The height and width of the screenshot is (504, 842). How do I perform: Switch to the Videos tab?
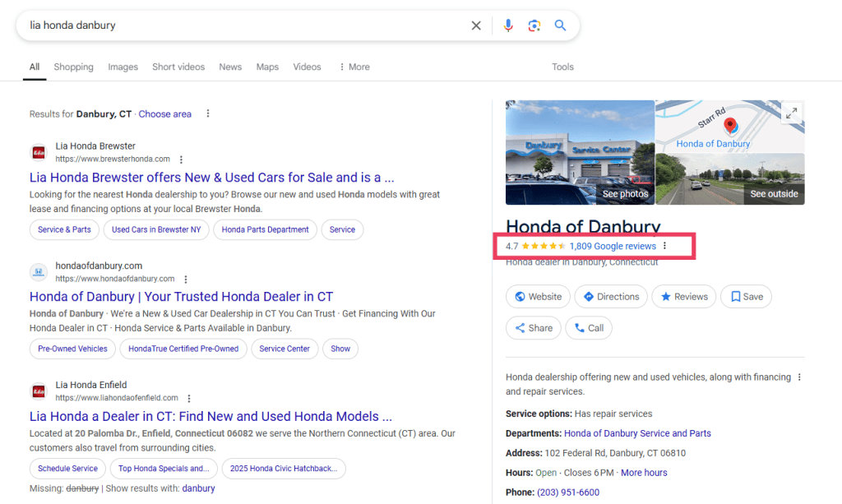point(308,67)
